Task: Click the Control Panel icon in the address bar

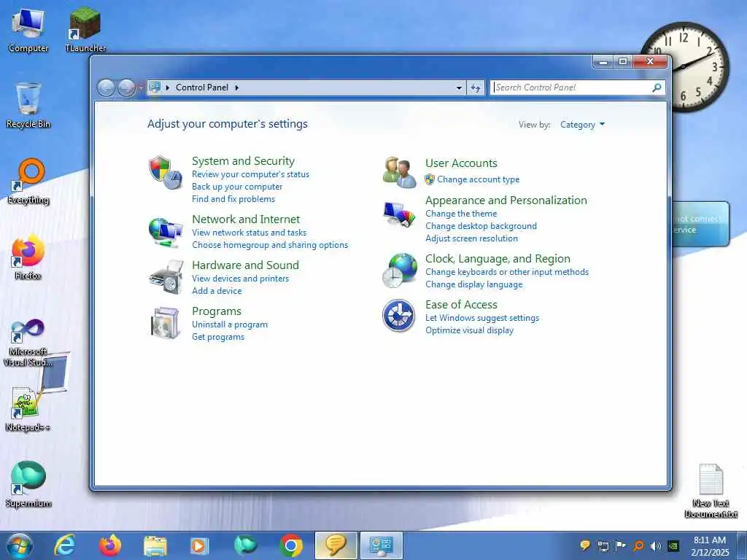Action: (x=155, y=87)
